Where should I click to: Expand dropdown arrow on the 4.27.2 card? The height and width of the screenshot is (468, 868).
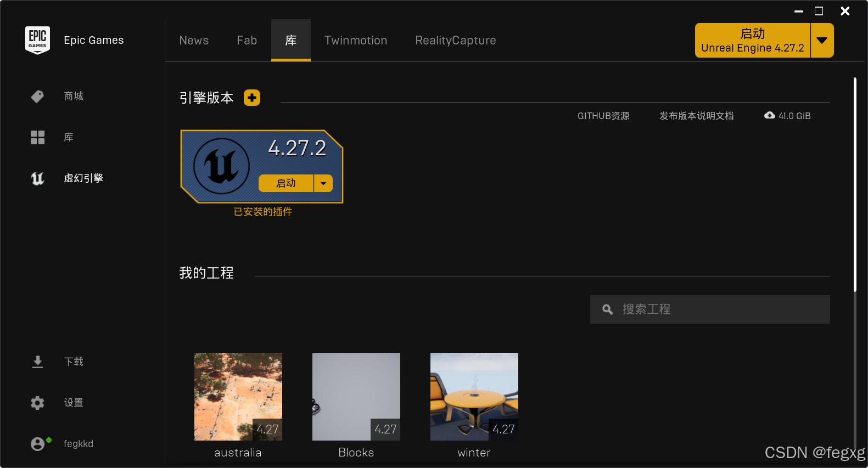(323, 183)
